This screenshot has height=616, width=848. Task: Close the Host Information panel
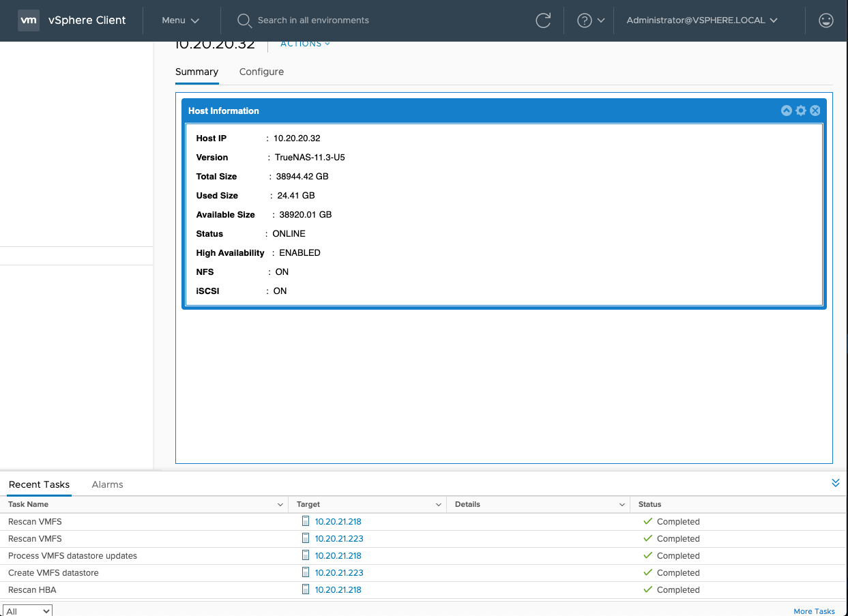[x=815, y=111]
